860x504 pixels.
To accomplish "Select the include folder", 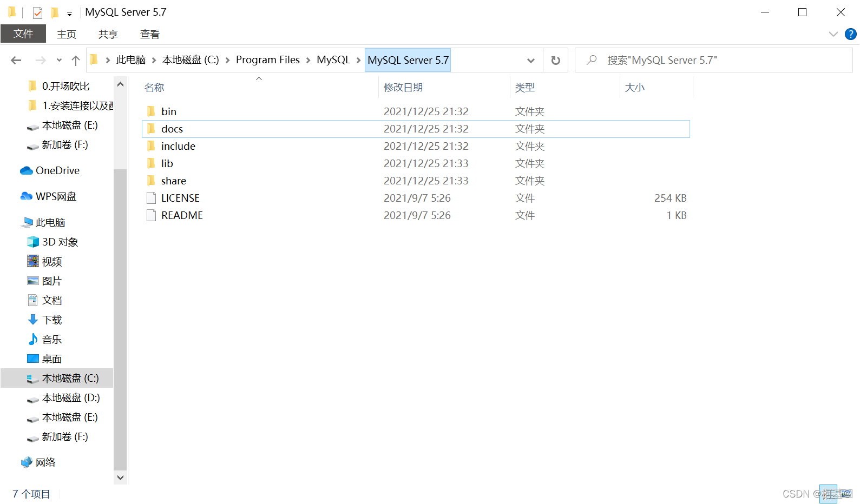I will [x=178, y=146].
